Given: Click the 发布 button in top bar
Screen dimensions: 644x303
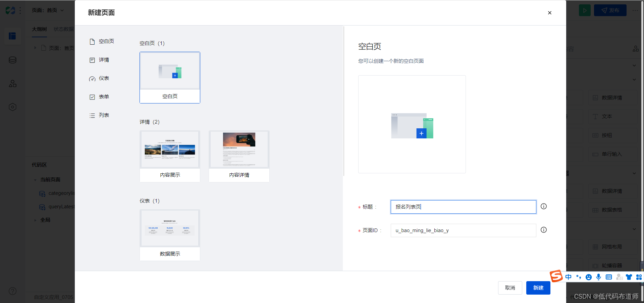Looking at the screenshot, I should pyautogui.click(x=610, y=10).
